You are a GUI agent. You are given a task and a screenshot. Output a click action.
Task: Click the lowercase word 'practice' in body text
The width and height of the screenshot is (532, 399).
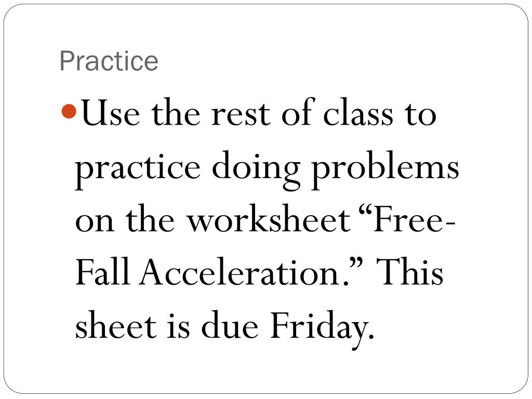coord(138,170)
